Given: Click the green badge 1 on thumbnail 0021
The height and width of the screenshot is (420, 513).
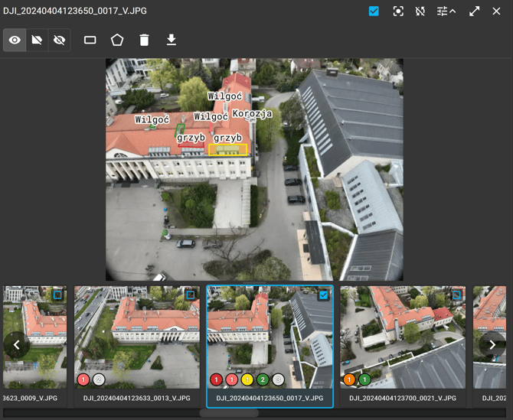Looking at the screenshot, I should 364,379.
